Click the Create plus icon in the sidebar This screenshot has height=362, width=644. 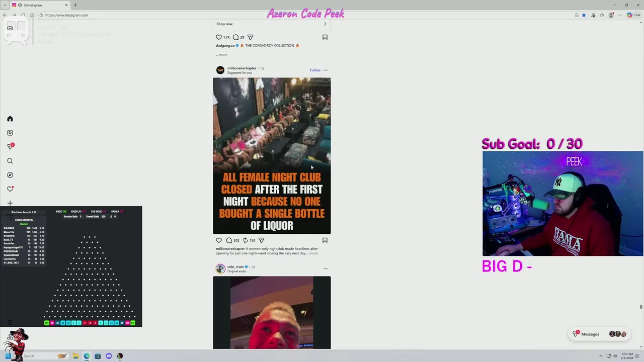coord(10,203)
